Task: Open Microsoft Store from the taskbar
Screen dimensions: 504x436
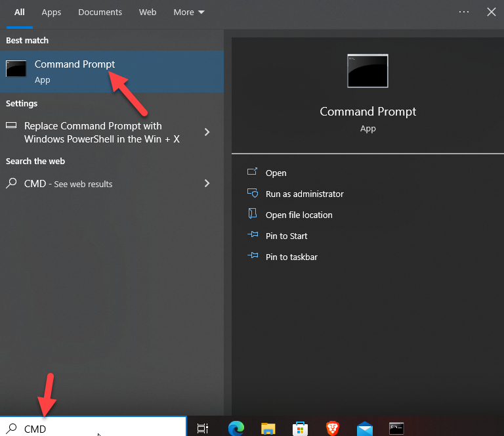Action: (x=300, y=429)
